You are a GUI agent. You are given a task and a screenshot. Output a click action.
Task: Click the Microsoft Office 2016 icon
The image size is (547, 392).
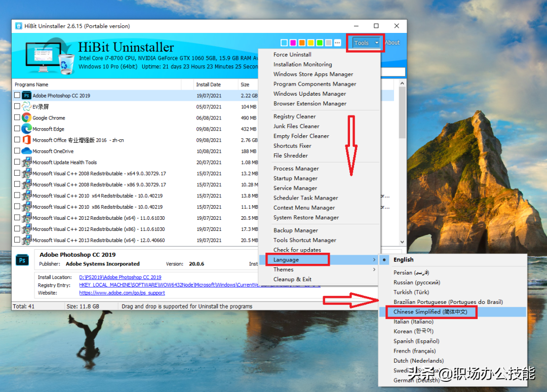coord(26,140)
